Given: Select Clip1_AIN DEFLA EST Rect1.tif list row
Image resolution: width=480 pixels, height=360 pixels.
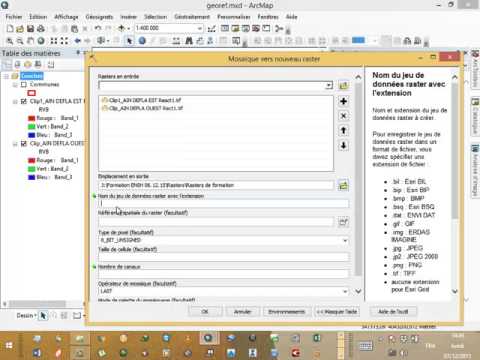Looking at the screenshot, I should [x=216, y=100].
